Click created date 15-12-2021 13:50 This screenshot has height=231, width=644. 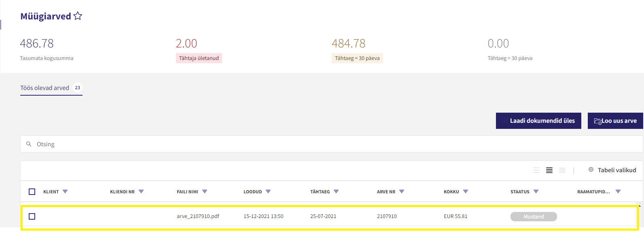click(263, 216)
